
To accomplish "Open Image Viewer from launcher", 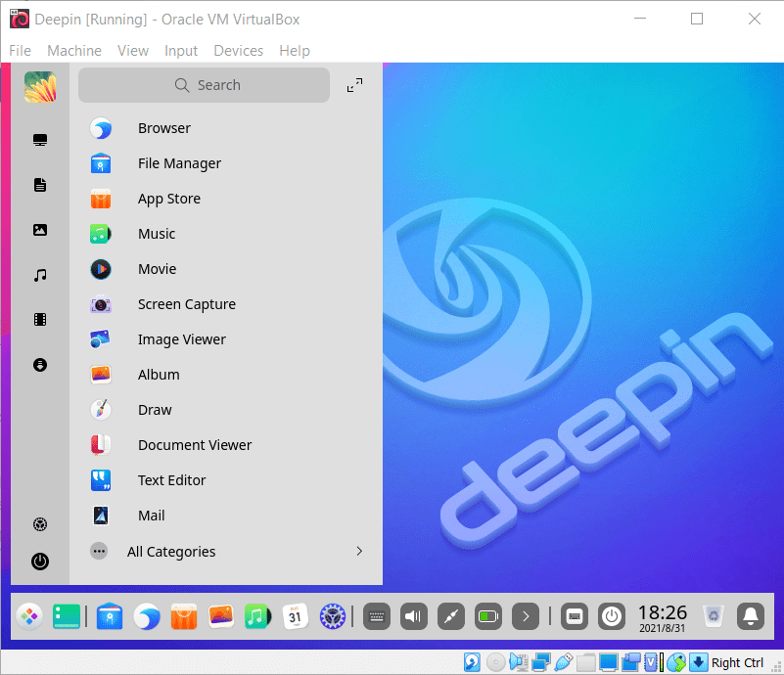I will click(225, 339).
